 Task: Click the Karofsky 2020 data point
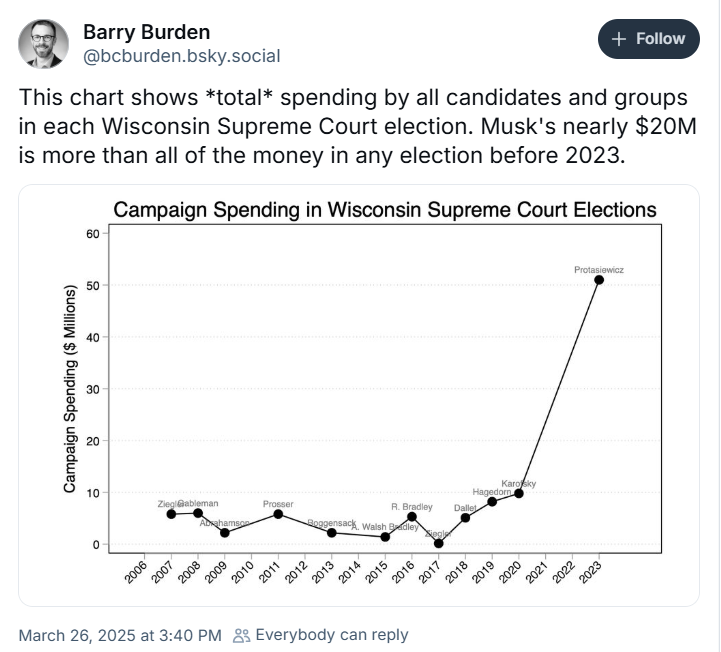(x=519, y=493)
